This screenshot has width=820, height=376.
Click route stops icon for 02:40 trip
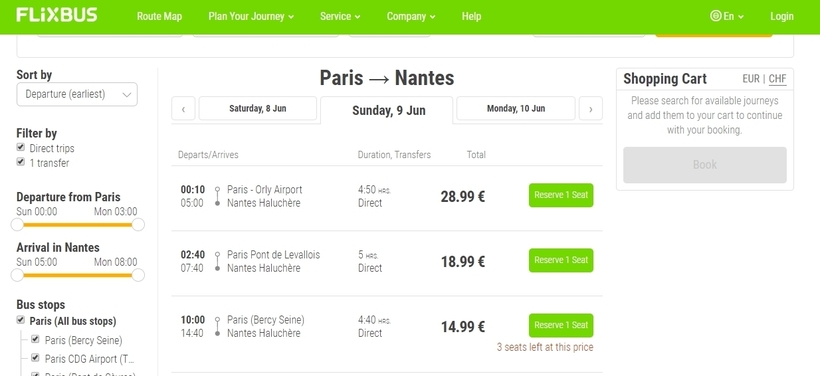218,261
